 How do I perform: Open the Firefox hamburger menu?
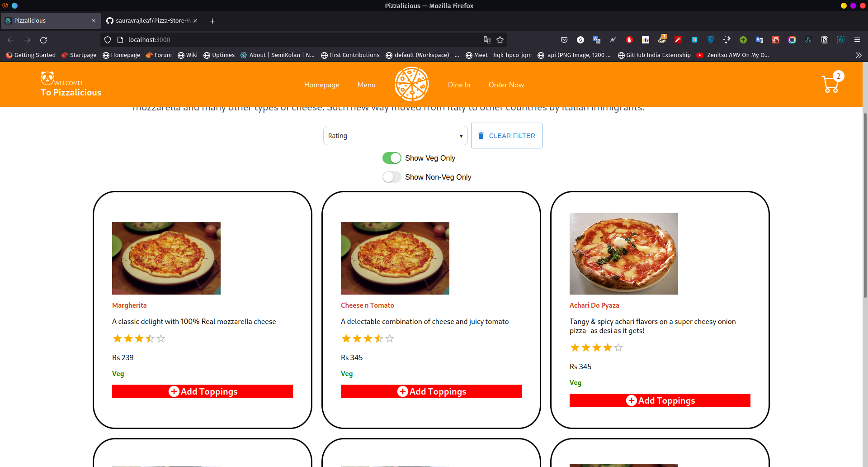click(x=857, y=40)
